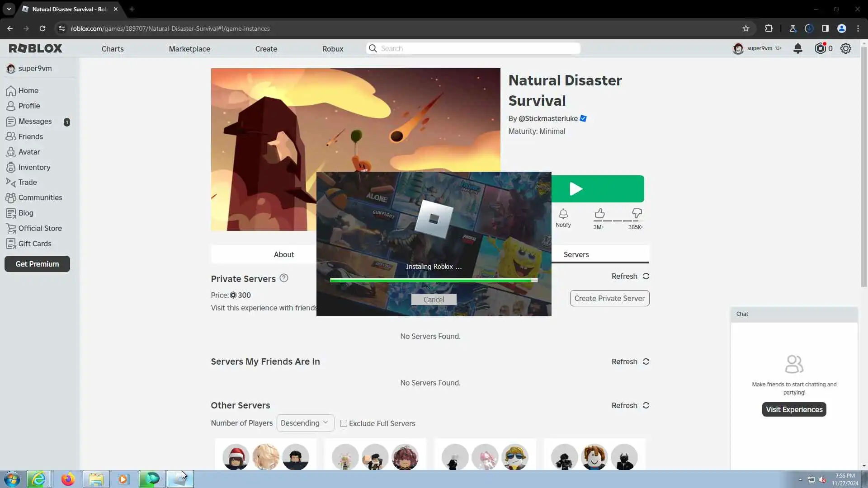Viewport: 868px width, 488px height.
Task: Open the Robux balance icon
Action: coord(820,48)
